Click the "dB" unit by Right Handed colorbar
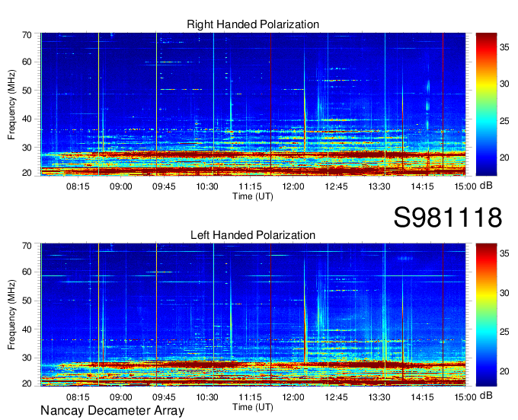The image size is (518, 420). [x=486, y=186]
